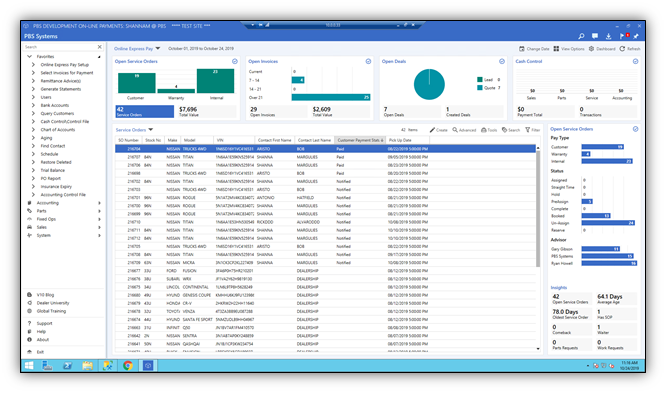Screen dimensions: 666x393
Task: Expand the Bank Accounts chevron
Action: point(33,105)
